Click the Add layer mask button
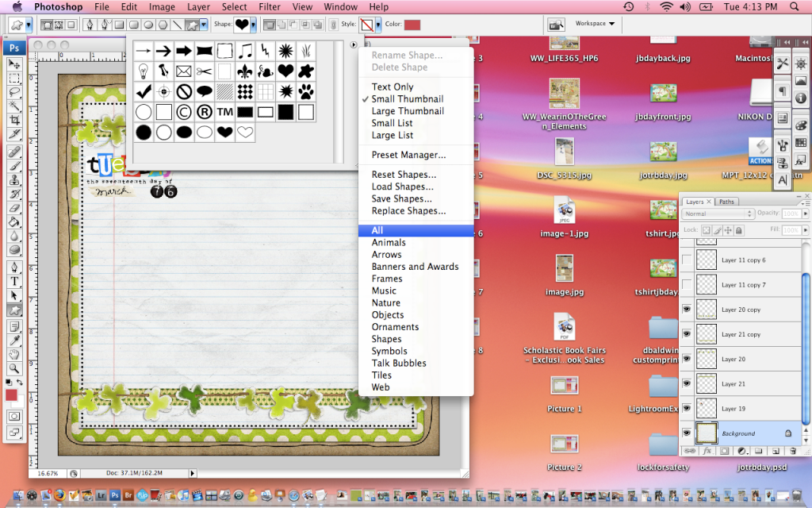The width and height of the screenshot is (812, 508). [724, 451]
